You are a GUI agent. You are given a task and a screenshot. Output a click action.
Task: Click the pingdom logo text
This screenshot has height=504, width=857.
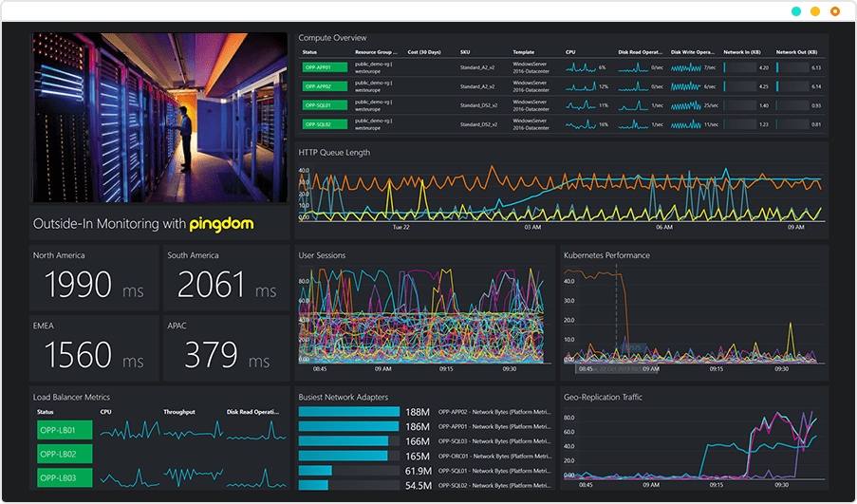pos(223,225)
